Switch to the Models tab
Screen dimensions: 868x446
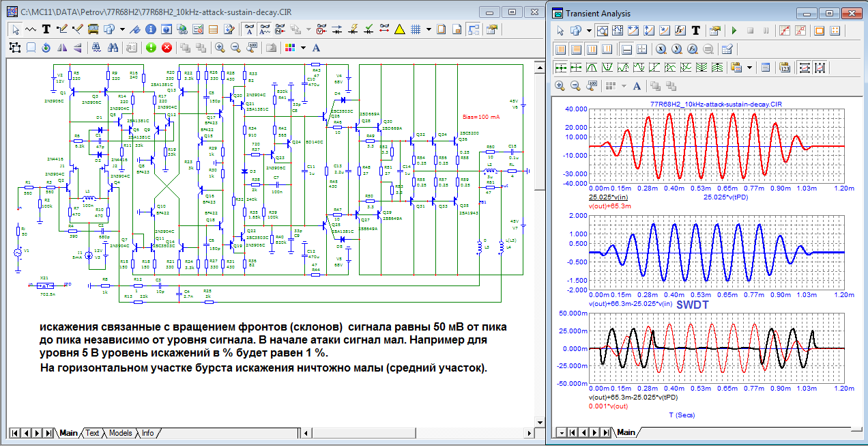(120, 433)
